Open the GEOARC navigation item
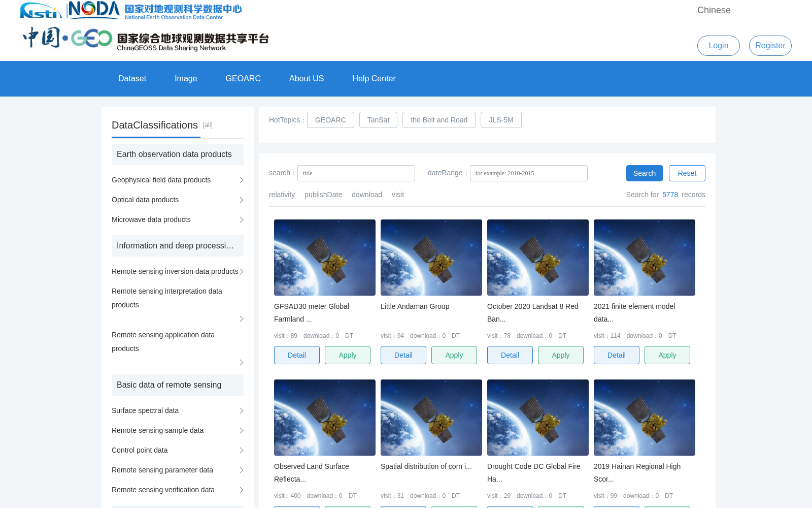The image size is (812, 508). 243,79
